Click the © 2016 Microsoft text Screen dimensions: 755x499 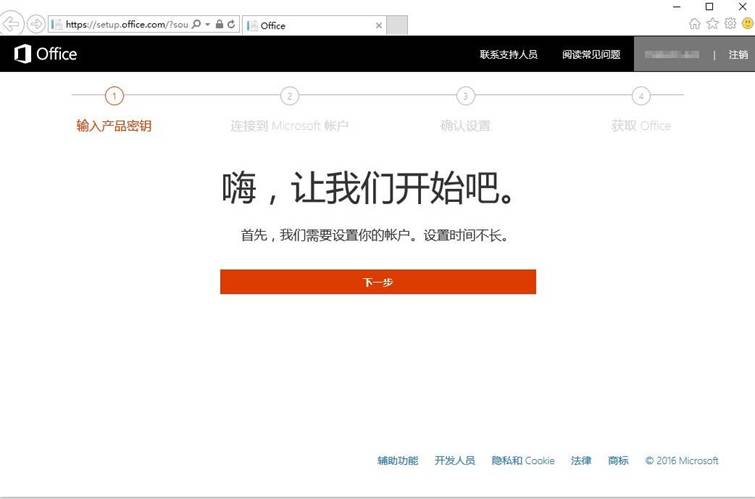coord(682,460)
